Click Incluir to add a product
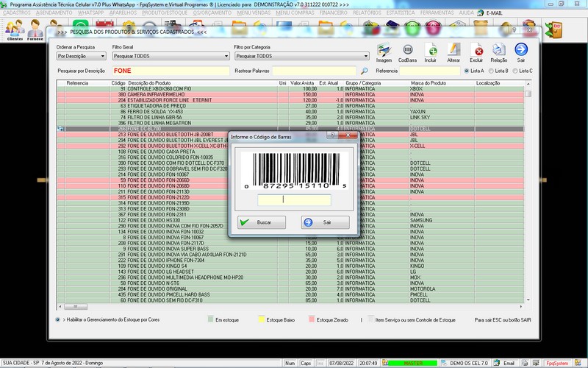The image size is (588, 368). pos(431,52)
